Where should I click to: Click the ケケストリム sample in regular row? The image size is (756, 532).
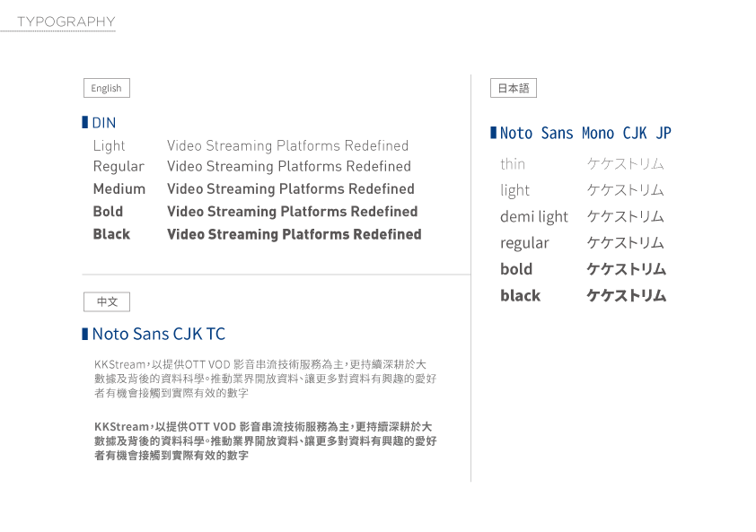click(625, 242)
